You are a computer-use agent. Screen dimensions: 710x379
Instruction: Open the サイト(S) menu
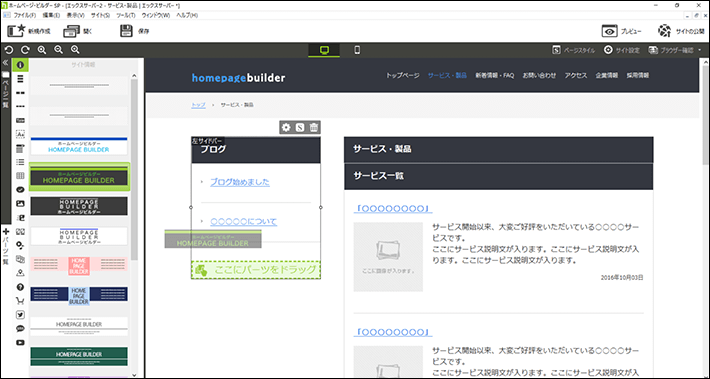(x=100, y=15)
